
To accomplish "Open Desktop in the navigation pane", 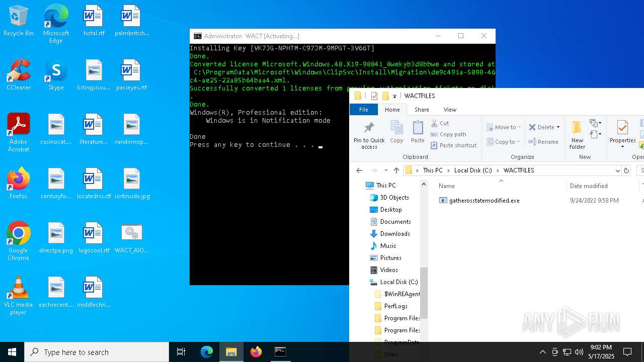I will pyautogui.click(x=390, y=210).
